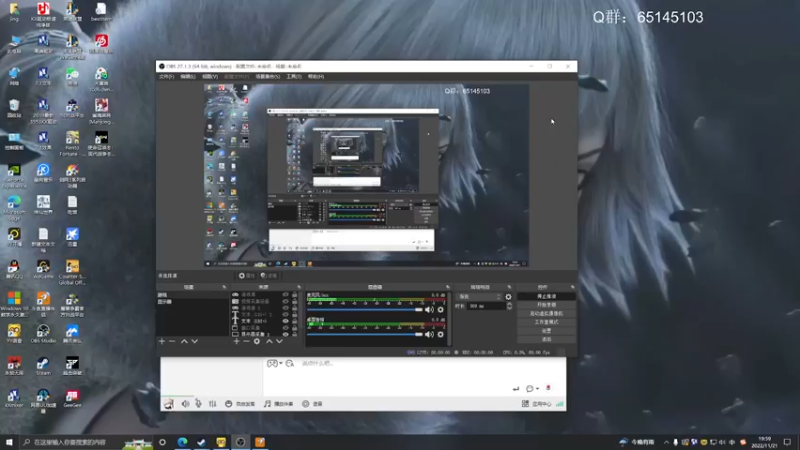The image size is (800, 450).
Task: Open Counter-Strike Global Offensive desktop shortcut
Action: click(x=72, y=272)
